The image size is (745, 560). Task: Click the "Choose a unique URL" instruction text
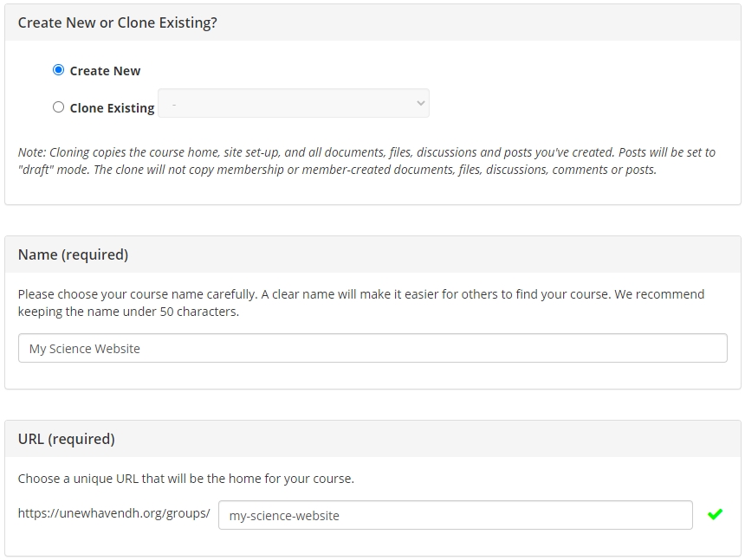tap(185, 479)
